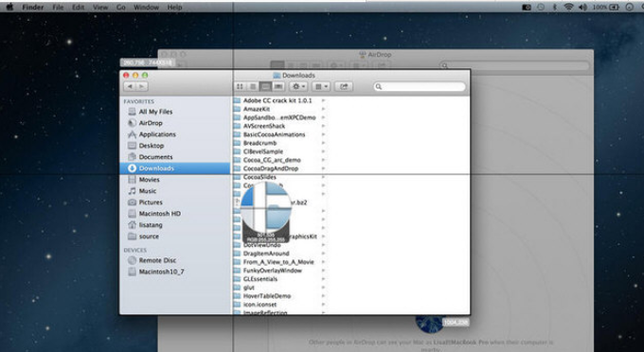Select the FunkyOverlayWindow folder
Screen dimensions: 644x352
[273, 271]
